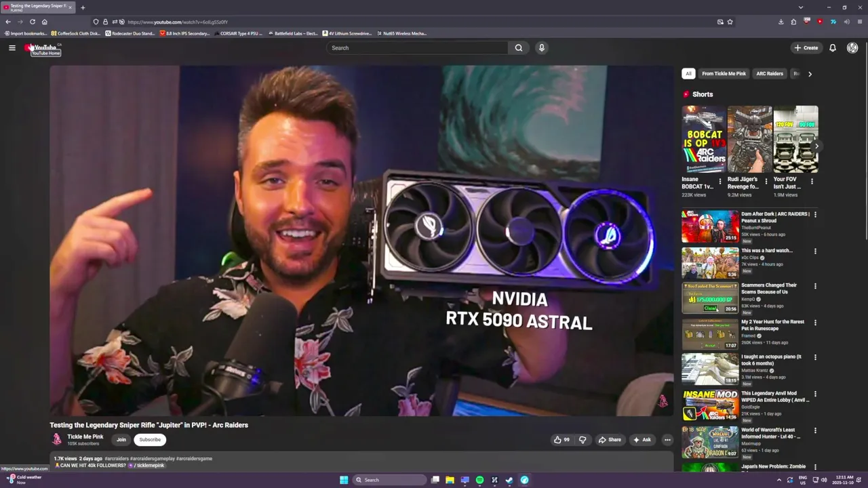
Task: Open options for Legendary Anvil Mod video
Action: [x=815, y=394]
